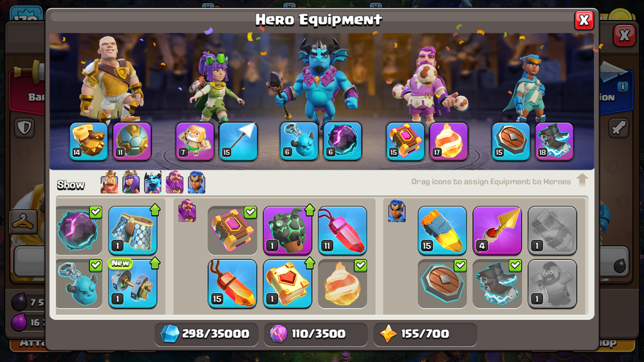Viewport: 644px width, 362px height.
Task: Choose the level 11 red gem equipment
Action: point(343,230)
